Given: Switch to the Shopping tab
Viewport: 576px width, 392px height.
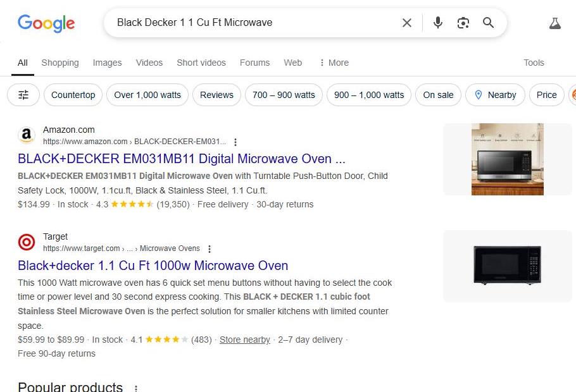Looking at the screenshot, I should pyautogui.click(x=60, y=63).
